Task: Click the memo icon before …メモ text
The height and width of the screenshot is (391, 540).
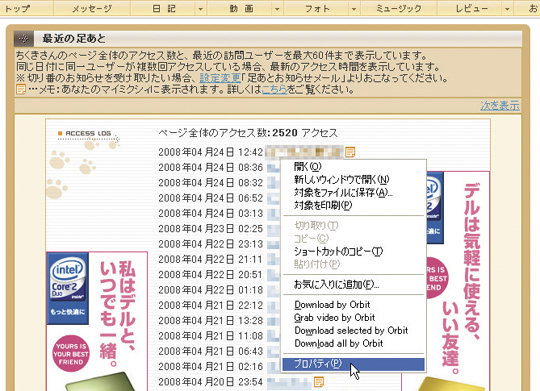Action: pyautogui.click(x=21, y=90)
